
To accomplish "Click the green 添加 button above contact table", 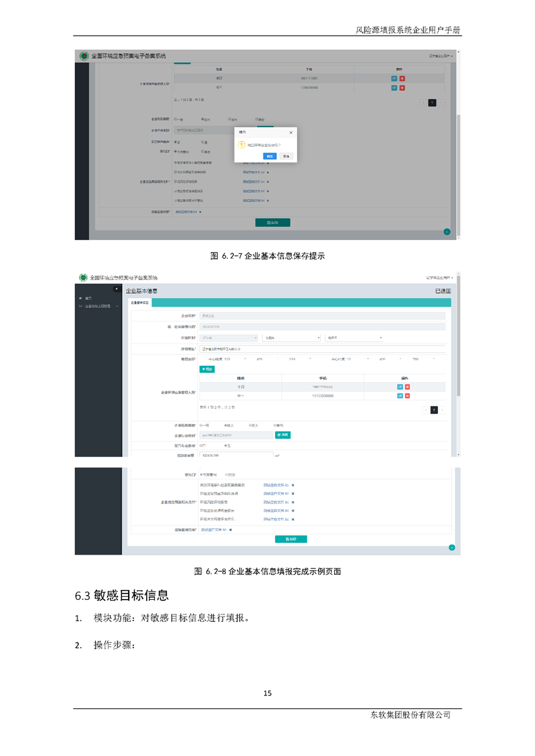I will [x=208, y=369].
